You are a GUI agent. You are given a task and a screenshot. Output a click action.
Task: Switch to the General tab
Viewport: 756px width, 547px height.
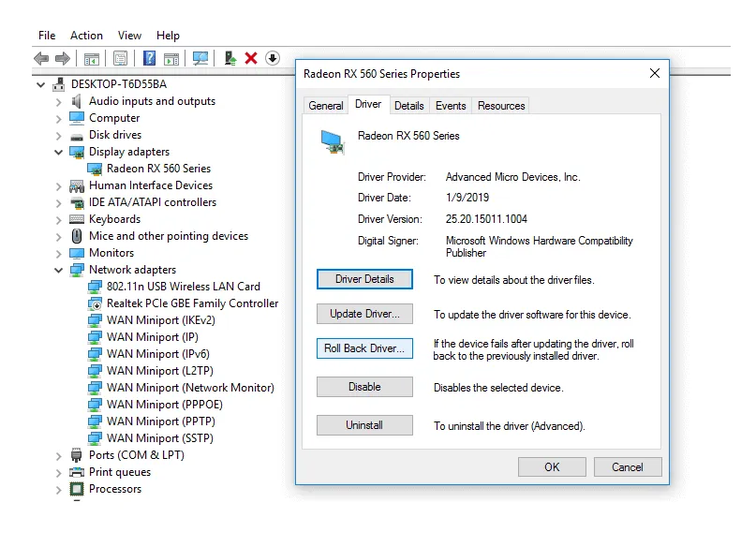pos(326,106)
